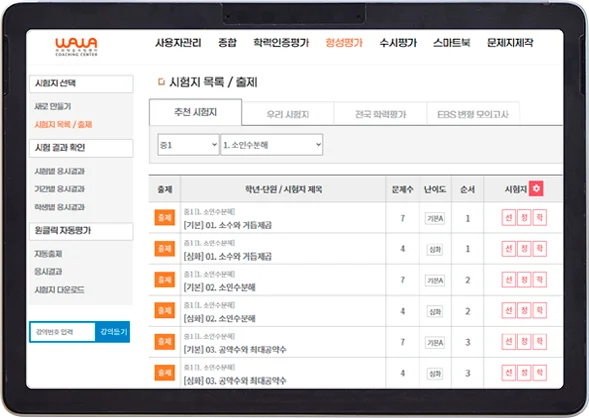Click the 학 icon in the third test row
This screenshot has width=589, height=418.
(540, 280)
